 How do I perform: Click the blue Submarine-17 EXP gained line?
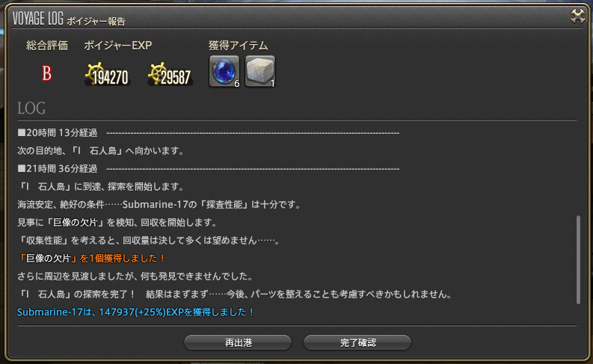136,312
